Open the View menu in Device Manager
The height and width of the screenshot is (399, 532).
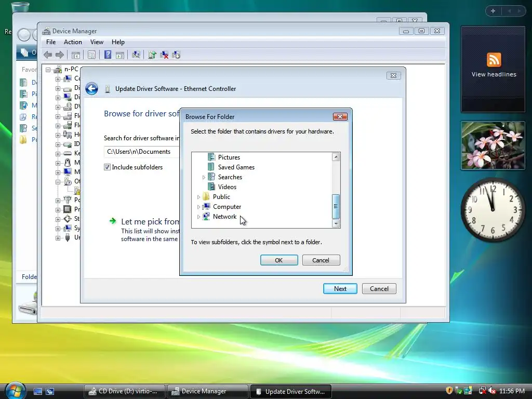pyautogui.click(x=97, y=42)
